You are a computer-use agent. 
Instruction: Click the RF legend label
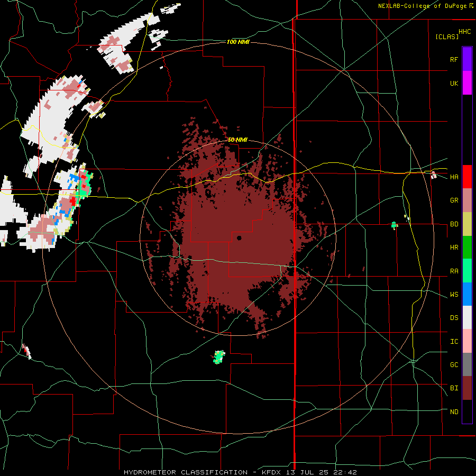pyautogui.click(x=454, y=59)
